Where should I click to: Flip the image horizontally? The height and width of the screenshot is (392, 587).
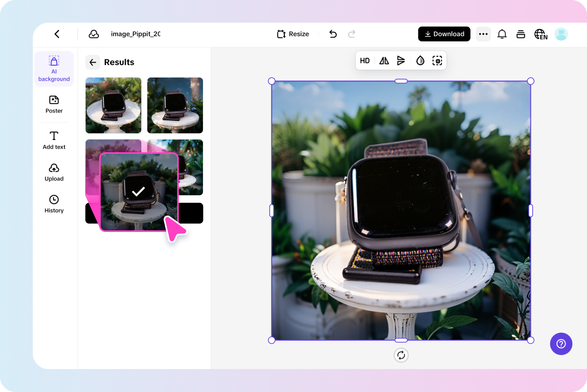[x=384, y=61]
